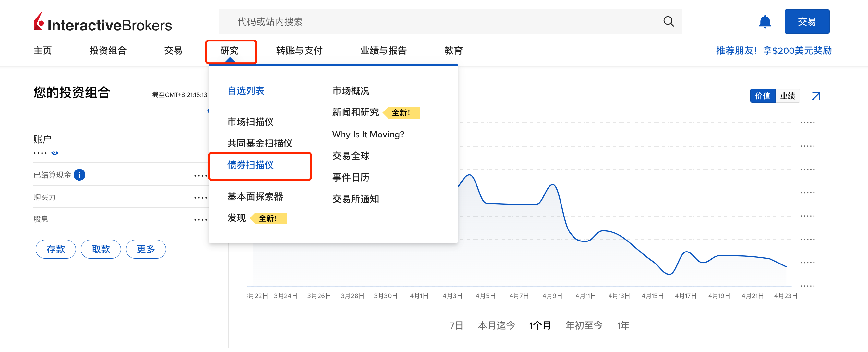
Task: Select 交易全球 in the menu
Action: pos(351,156)
